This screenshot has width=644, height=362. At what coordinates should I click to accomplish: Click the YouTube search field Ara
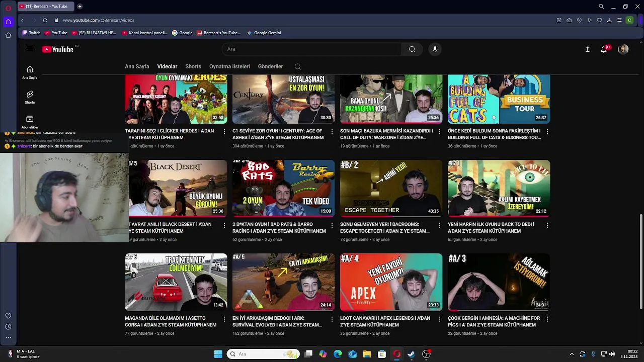[311, 49]
